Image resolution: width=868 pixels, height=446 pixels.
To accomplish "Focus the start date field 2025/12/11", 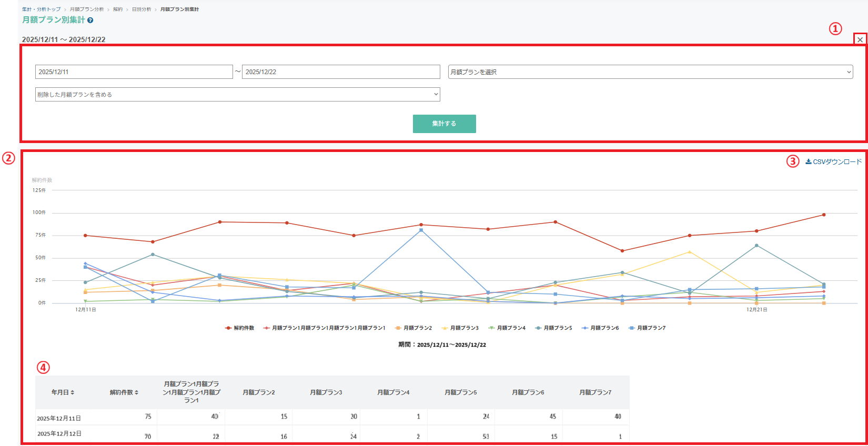I will (134, 72).
